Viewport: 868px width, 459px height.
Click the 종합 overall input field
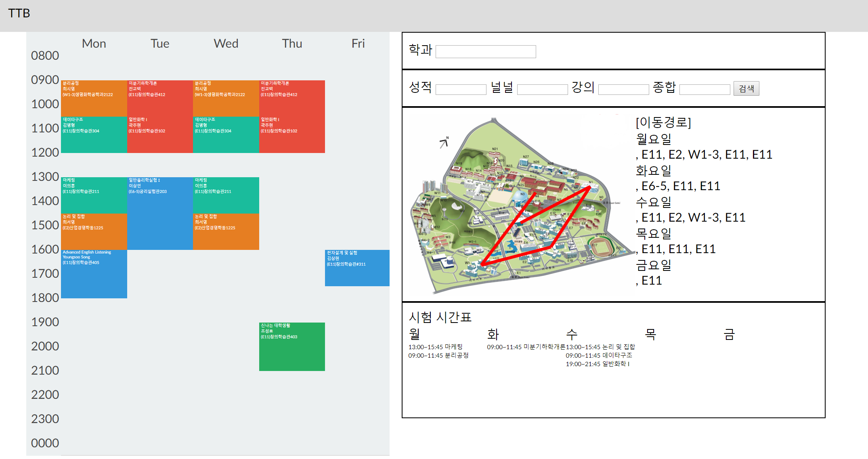coord(704,89)
